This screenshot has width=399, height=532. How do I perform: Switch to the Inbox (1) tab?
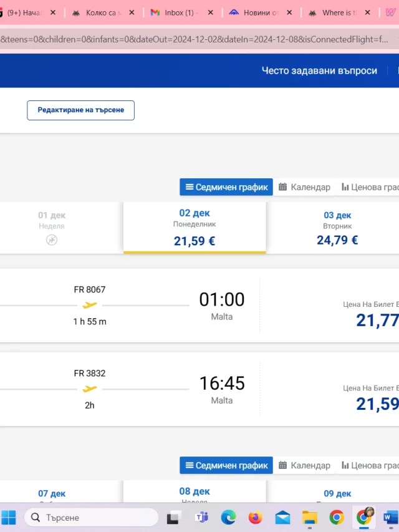176,12
